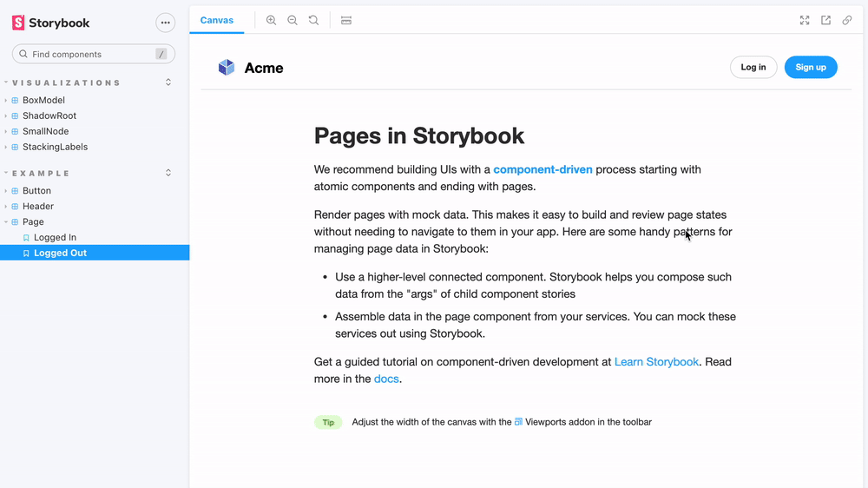Focus the Find components search field
Screen dimensions: 868x488
pos(94,54)
